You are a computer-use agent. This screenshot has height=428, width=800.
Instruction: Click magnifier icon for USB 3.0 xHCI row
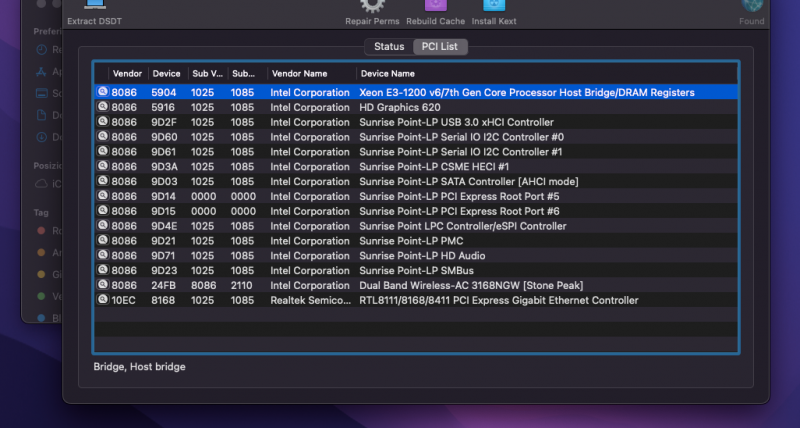103,121
